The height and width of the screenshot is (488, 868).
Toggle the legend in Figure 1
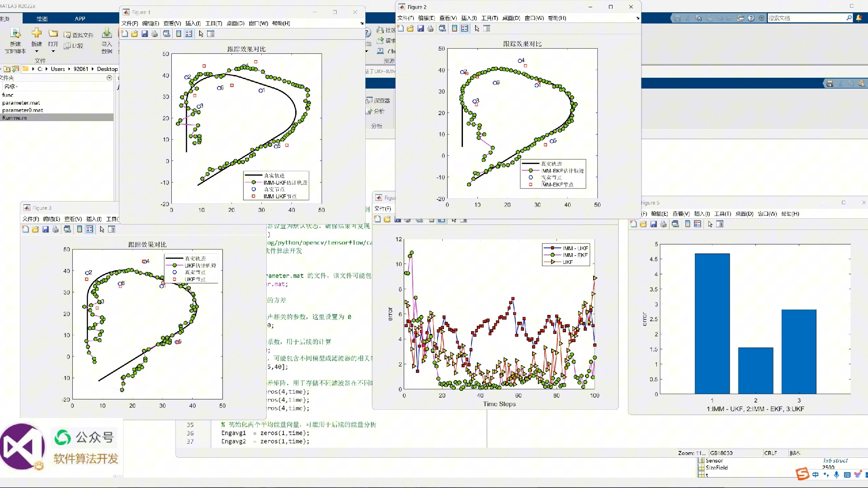tap(189, 34)
